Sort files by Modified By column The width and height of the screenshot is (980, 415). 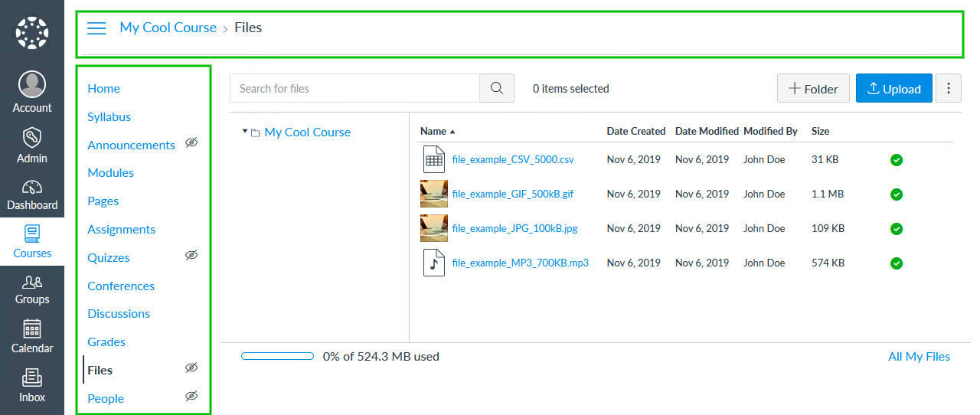click(770, 131)
